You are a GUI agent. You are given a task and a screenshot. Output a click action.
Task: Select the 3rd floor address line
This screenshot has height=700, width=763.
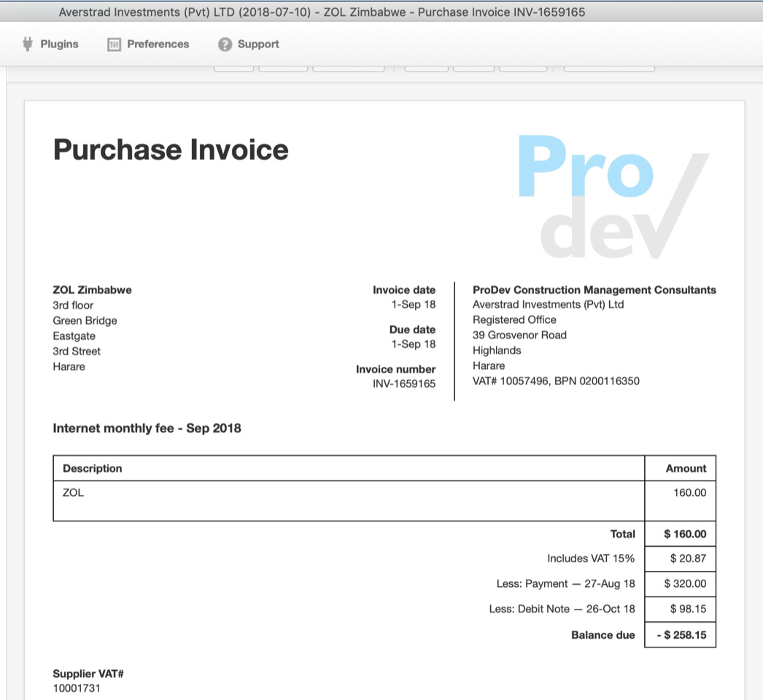click(73, 305)
